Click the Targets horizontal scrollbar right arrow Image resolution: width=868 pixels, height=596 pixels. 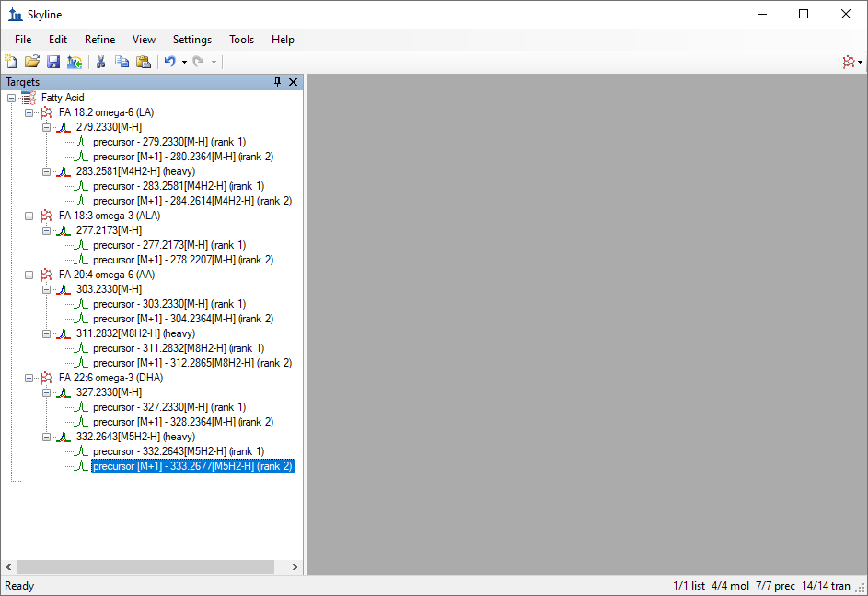point(295,567)
